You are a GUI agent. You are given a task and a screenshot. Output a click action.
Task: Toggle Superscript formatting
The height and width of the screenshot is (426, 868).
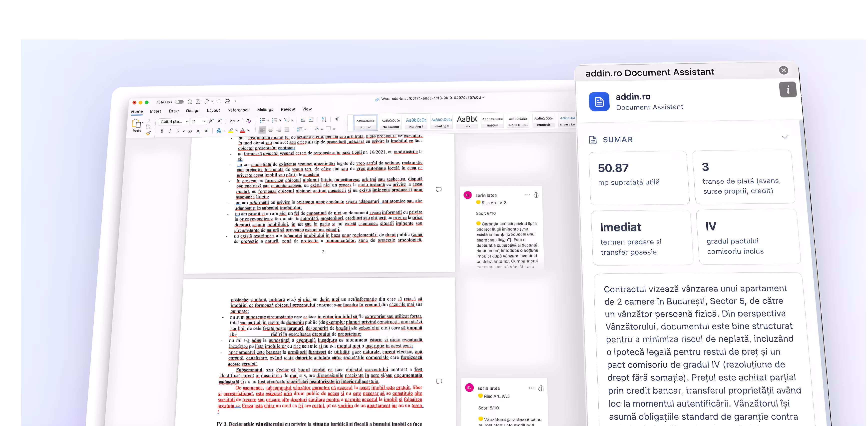207,131
